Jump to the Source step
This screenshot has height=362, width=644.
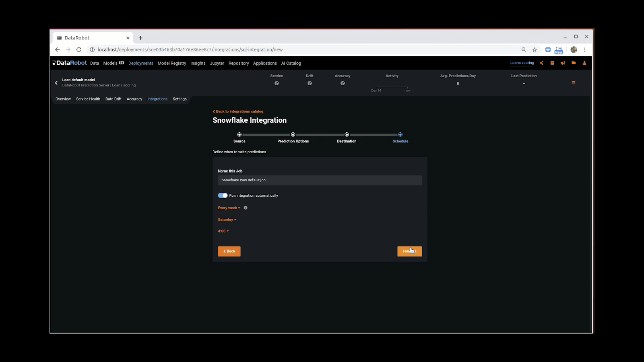coord(239,135)
